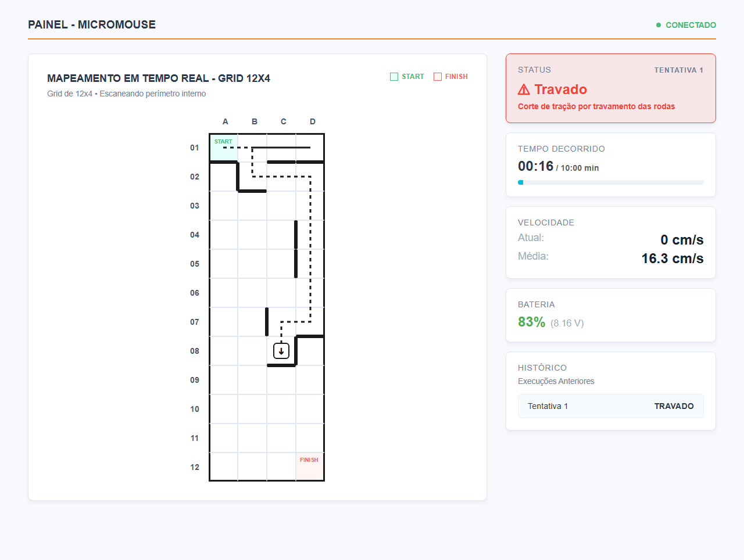The height and width of the screenshot is (560, 744).
Task: Select the FINISH cell in the grid
Action: pos(310,466)
